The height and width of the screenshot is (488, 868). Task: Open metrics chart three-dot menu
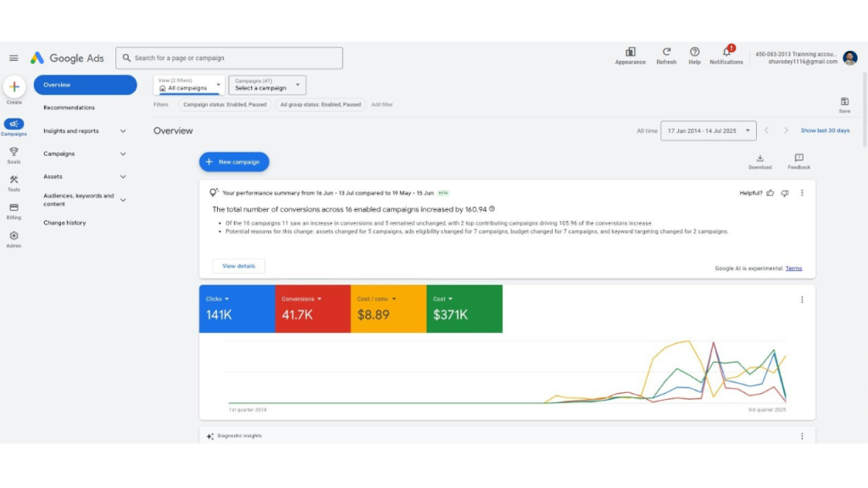[x=802, y=300]
